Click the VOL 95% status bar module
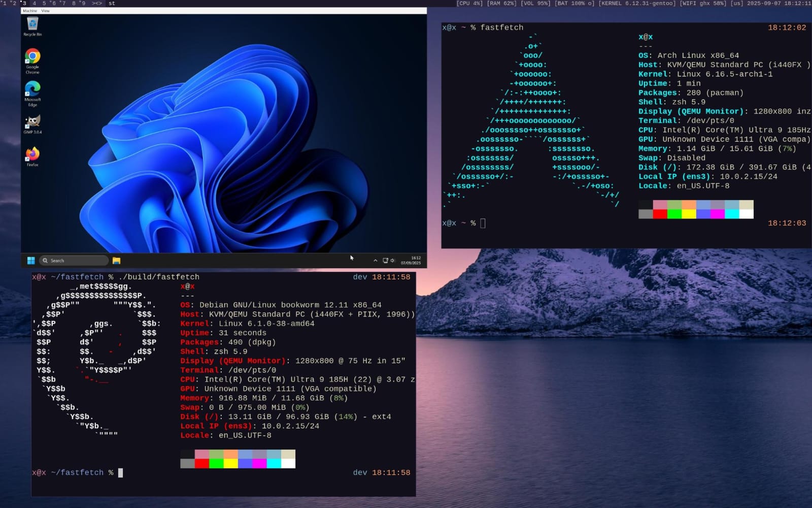Image resolution: width=812 pixels, height=508 pixels. (535, 3)
